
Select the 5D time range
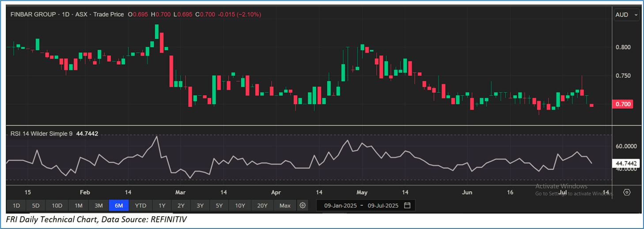tap(36, 206)
